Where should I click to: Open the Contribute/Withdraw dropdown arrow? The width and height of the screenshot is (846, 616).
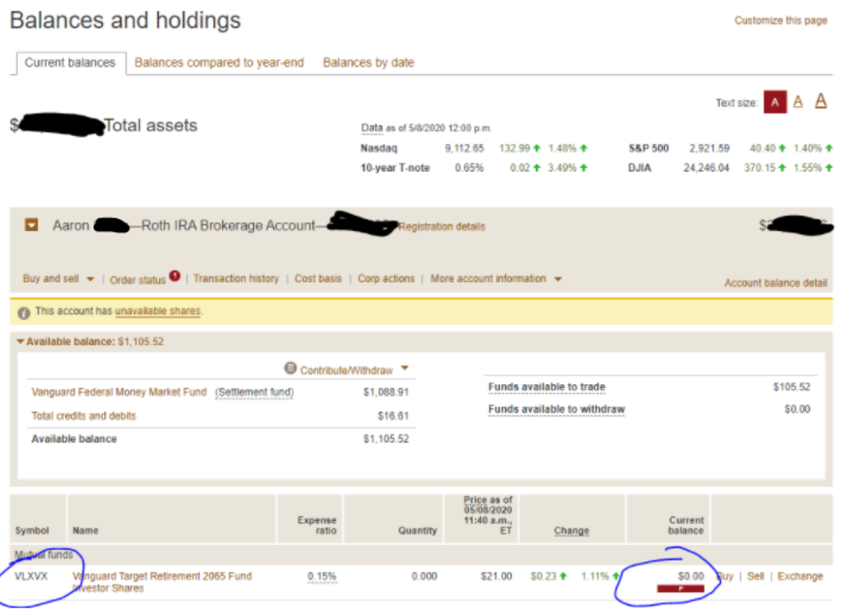click(404, 368)
